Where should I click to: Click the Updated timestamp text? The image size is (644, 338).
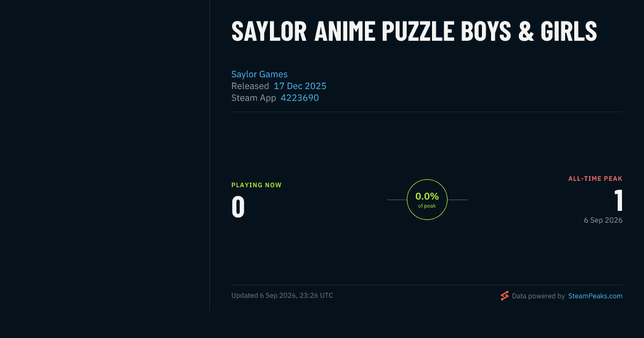click(282, 296)
